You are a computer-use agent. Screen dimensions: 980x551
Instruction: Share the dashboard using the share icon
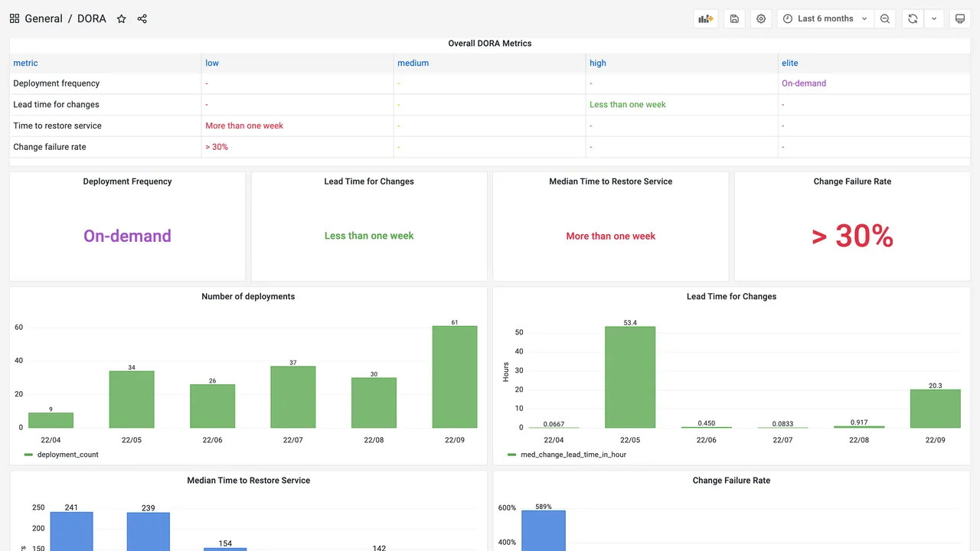142,18
